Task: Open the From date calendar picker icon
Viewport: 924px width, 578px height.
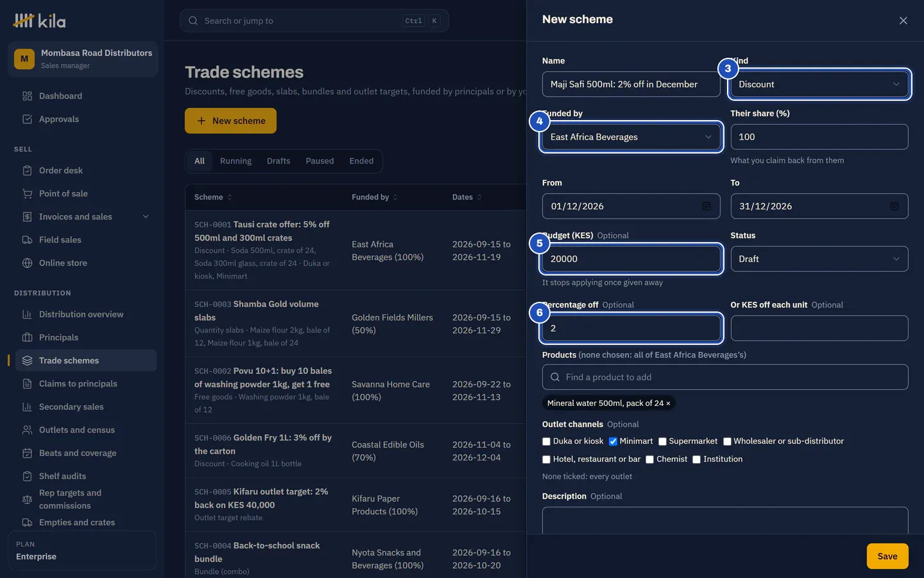Action: pos(706,206)
